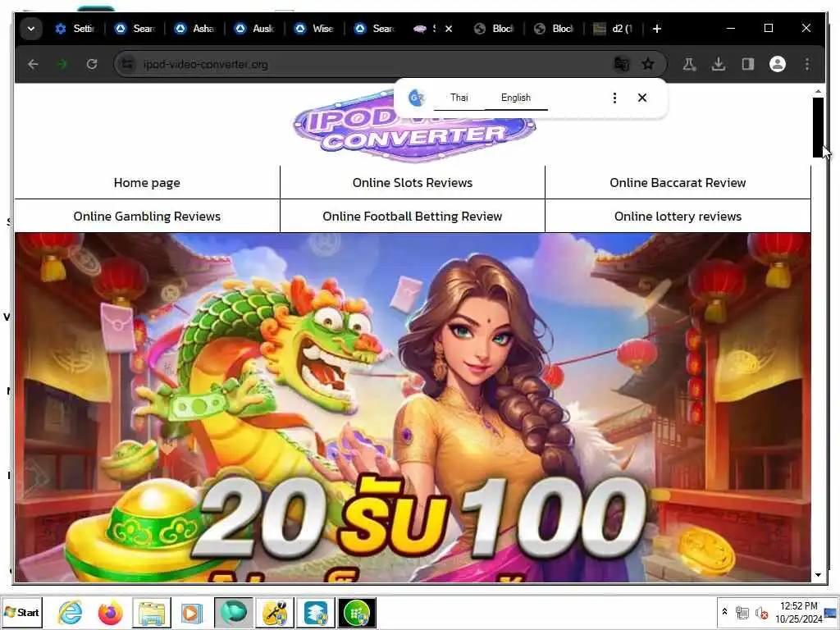Open Online Baccarat Review link
Screen dimensions: 840x630
click(678, 183)
